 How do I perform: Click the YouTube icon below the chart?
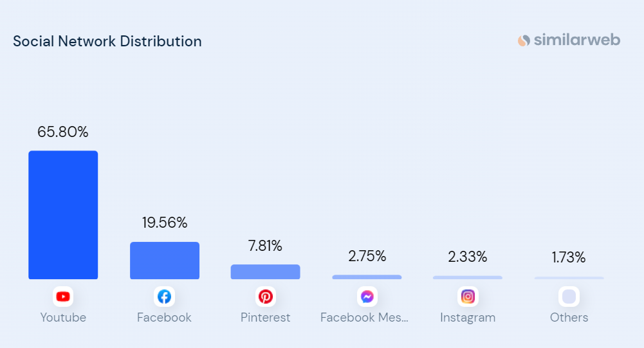pyautogui.click(x=63, y=297)
